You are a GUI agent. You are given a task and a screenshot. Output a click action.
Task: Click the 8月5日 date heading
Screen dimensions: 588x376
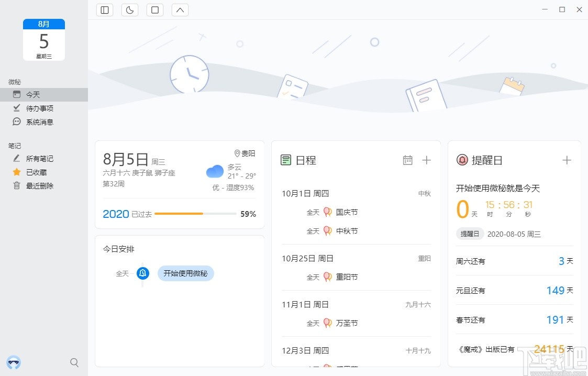[x=126, y=159]
